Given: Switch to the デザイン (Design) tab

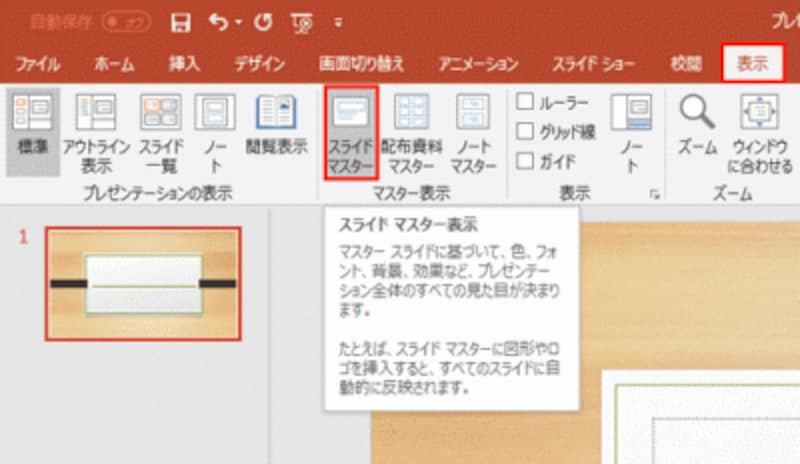Looking at the screenshot, I should tap(260, 64).
